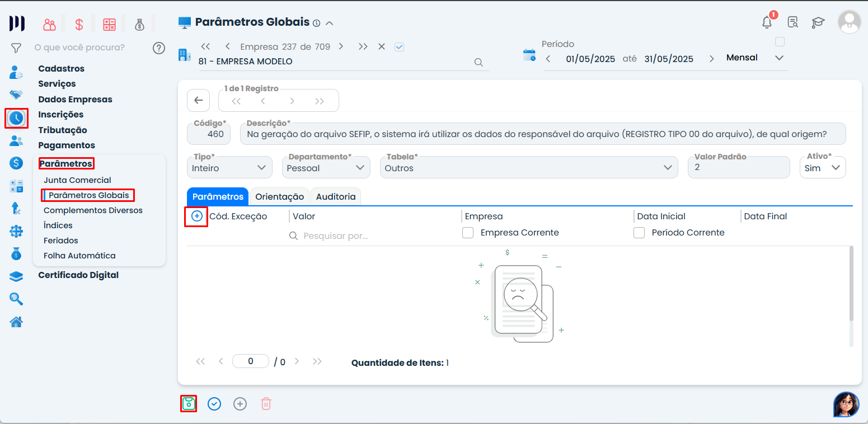Open the Tipo dropdown showing Inteiro
Screen dimensions: 868x424
tap(229, 168)
